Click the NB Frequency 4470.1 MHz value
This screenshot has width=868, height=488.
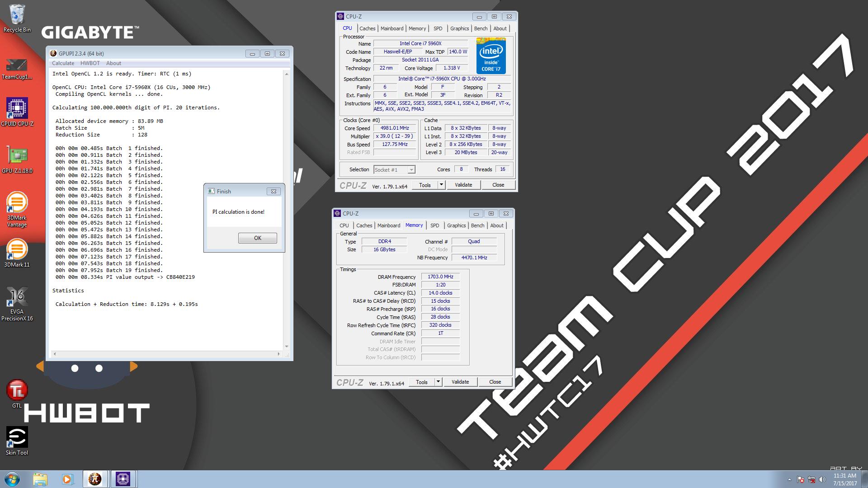[474, 258]
